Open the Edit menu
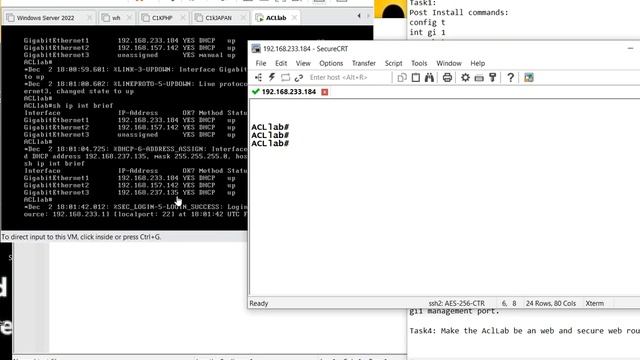This screenshot has width=640, height=360. 281,63
